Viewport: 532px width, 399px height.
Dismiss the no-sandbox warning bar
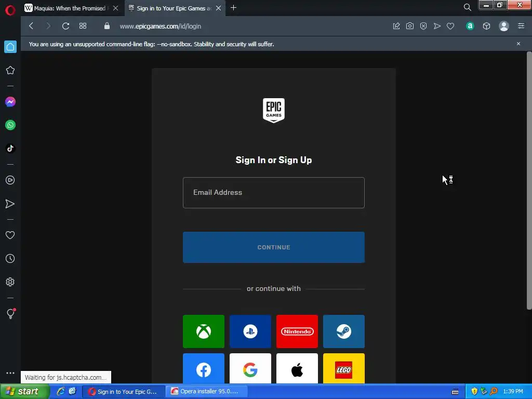coord(518,44)
